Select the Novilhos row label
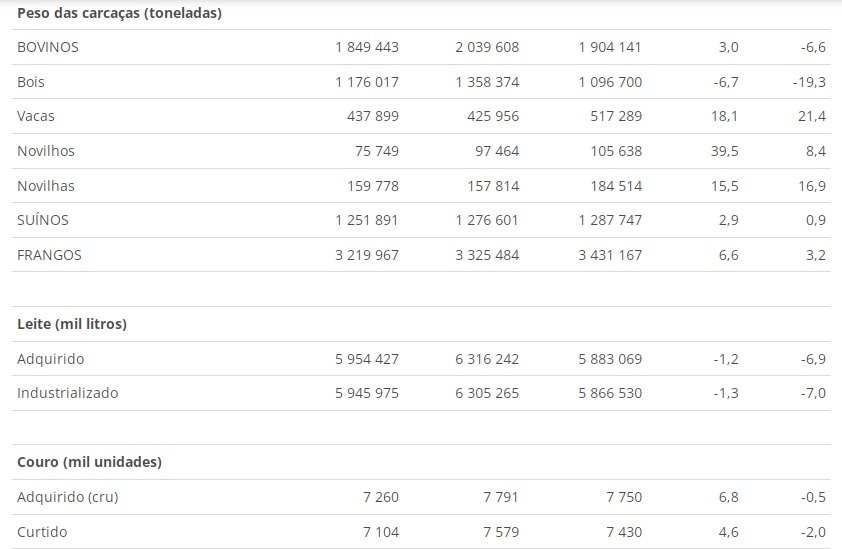The image size is (842, 549). tap(46, 151)
